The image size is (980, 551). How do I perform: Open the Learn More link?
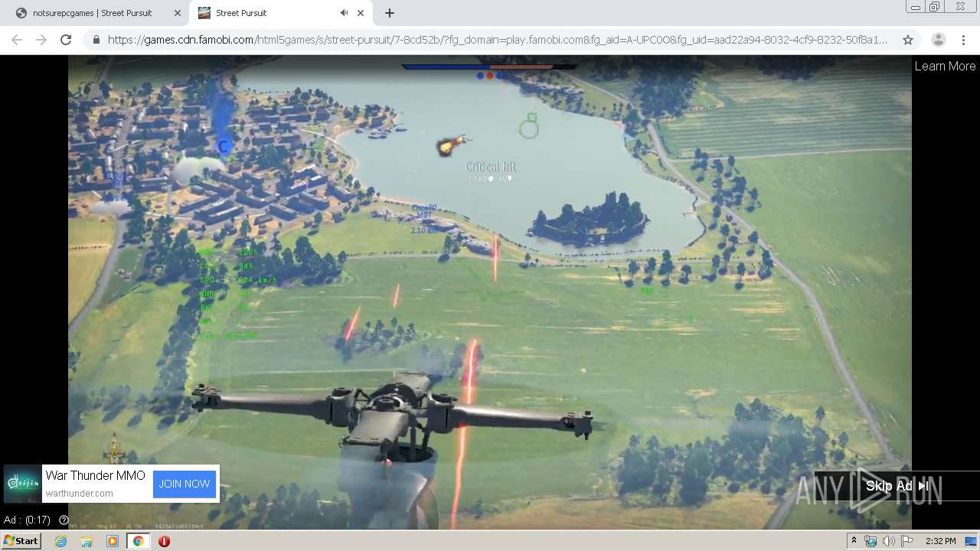point(945,66)
